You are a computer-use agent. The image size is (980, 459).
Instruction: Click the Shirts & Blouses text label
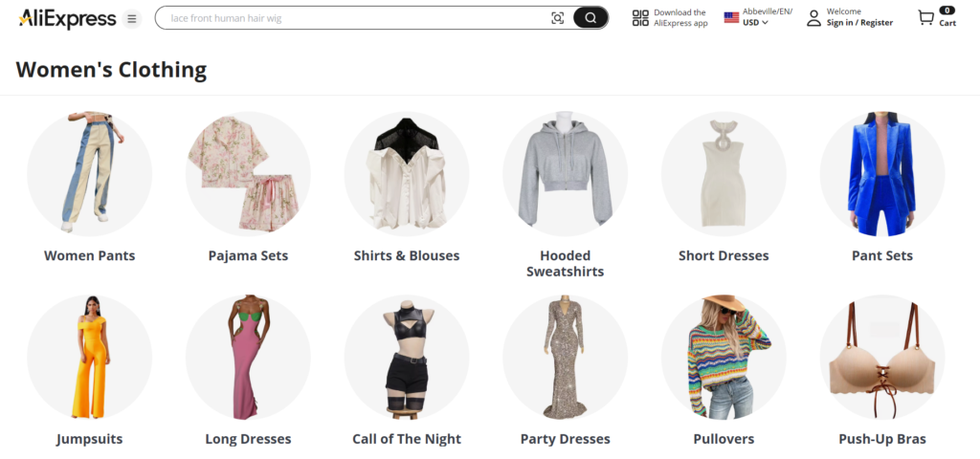click(407, 255)
